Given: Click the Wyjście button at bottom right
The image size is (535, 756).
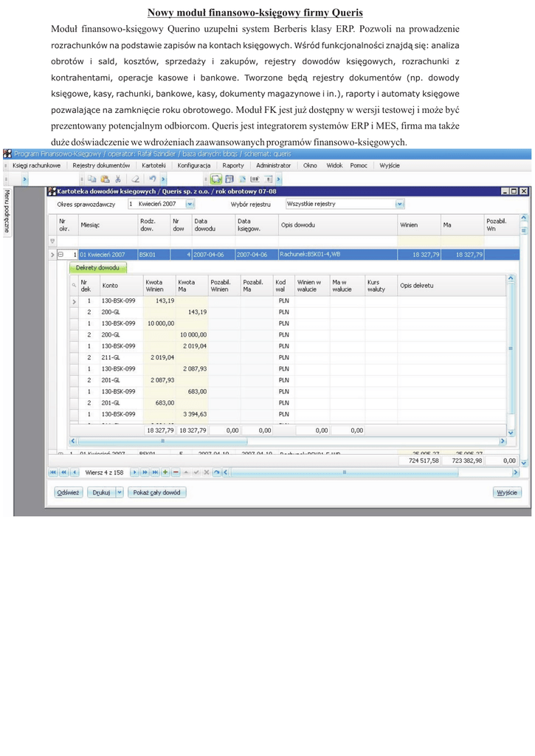Looking at the screenshot, I should point(506,492).
